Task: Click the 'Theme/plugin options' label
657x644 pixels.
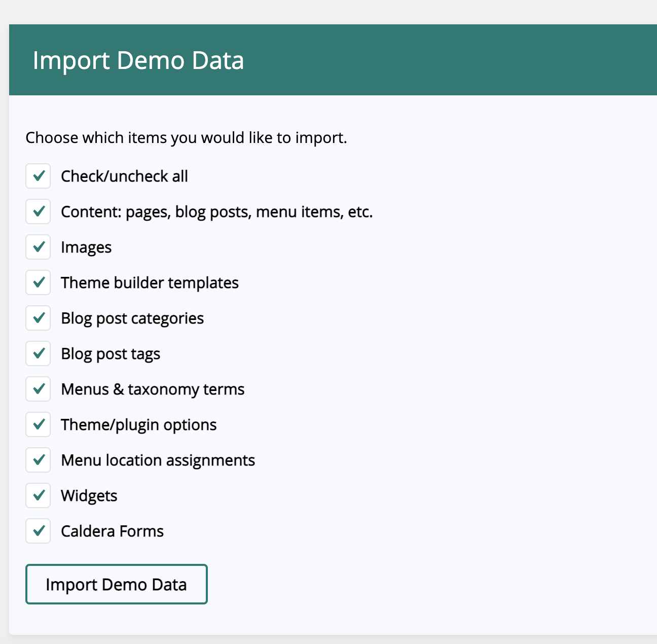Action: [138, 425]
